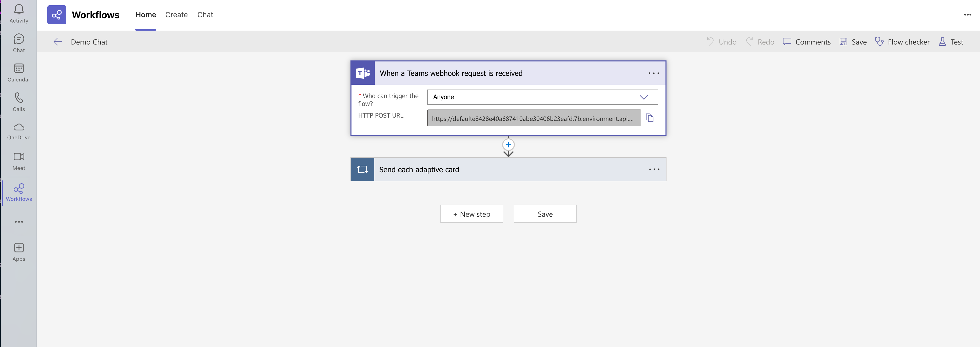Switch to the Create tab

point(176,15)
